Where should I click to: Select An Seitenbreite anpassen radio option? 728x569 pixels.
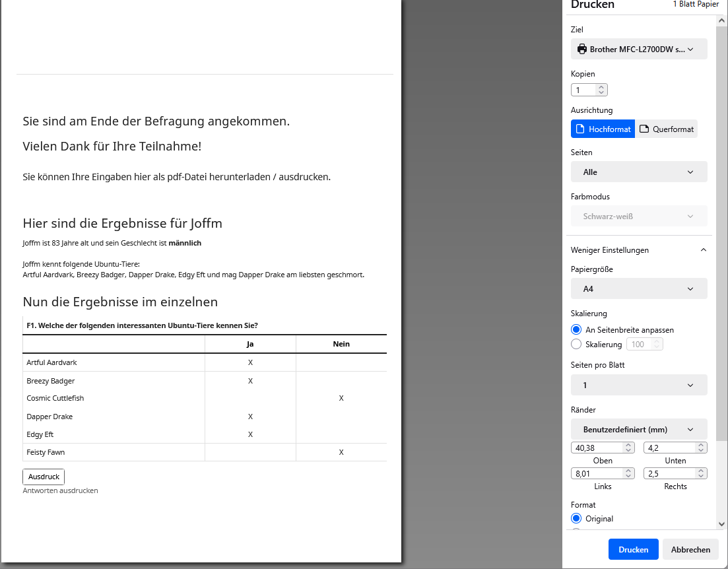click(x=576, y=330)
